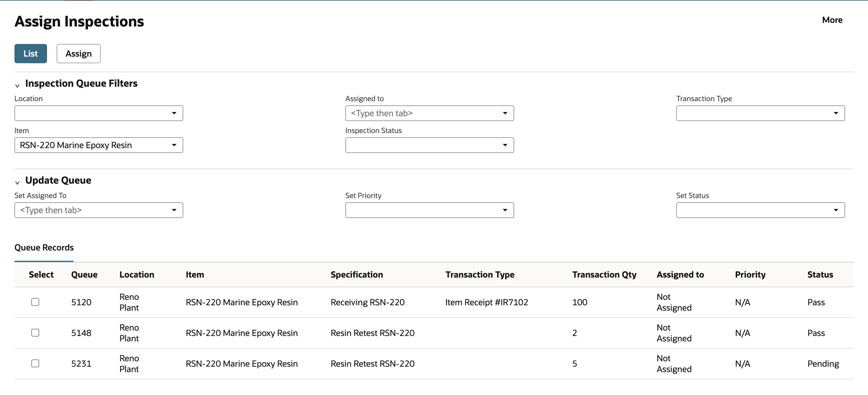This screenshot has height=395, width=868.
Task: Click the Location column header
Action: [x=137, y=275]
